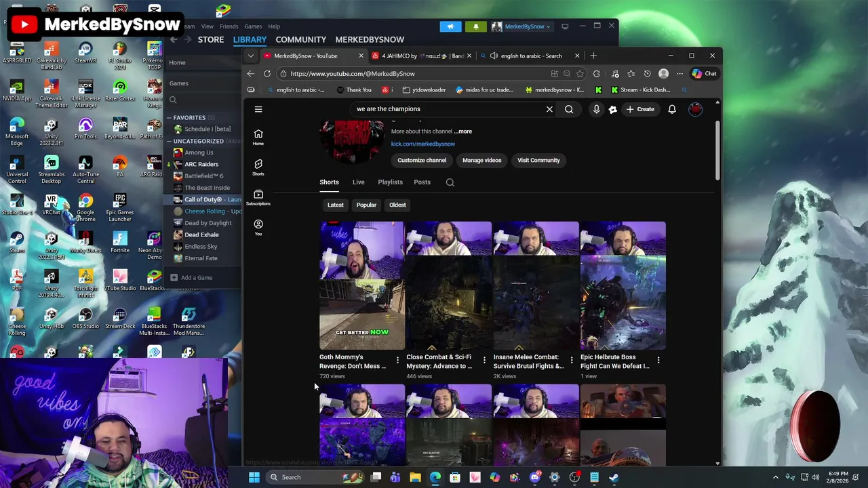Screen dimensions: 868x488
Task: Open Edge tab search dropdown chevron
Action: click(251, 56)
